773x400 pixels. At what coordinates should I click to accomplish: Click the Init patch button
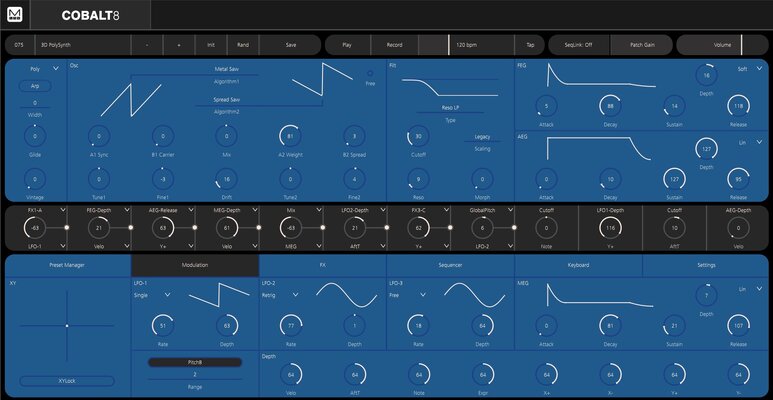click(211, 44)
